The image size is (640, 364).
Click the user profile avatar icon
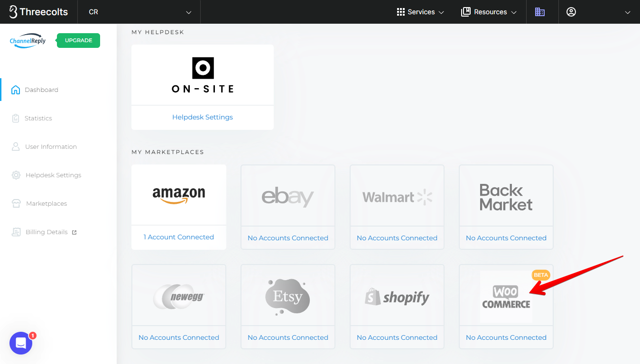tap(571, 12)
